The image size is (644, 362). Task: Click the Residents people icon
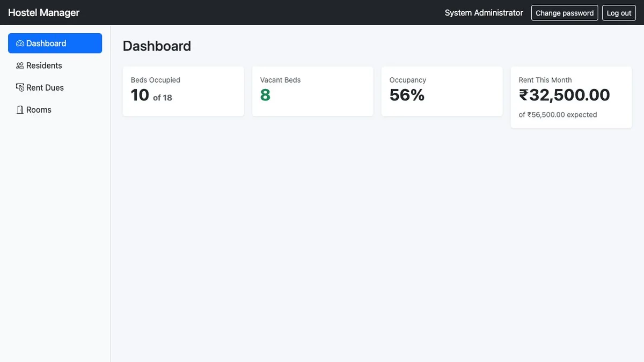click(20, 65)
